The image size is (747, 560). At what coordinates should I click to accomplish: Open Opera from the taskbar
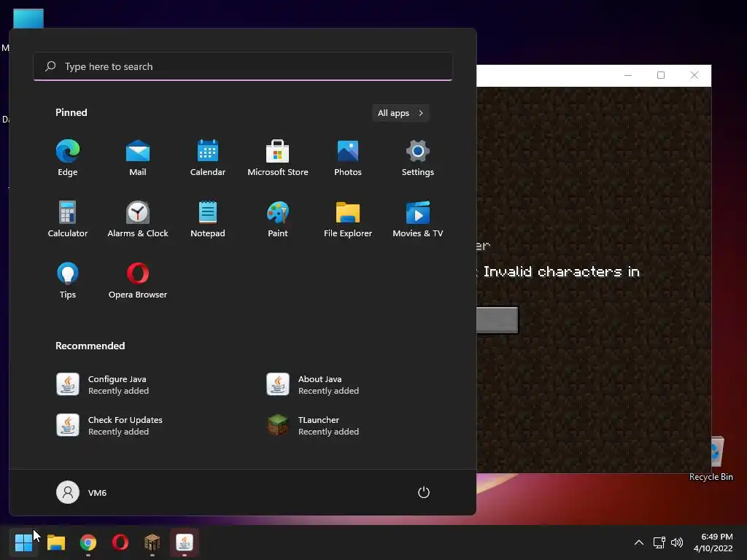(x=120, y=542)
